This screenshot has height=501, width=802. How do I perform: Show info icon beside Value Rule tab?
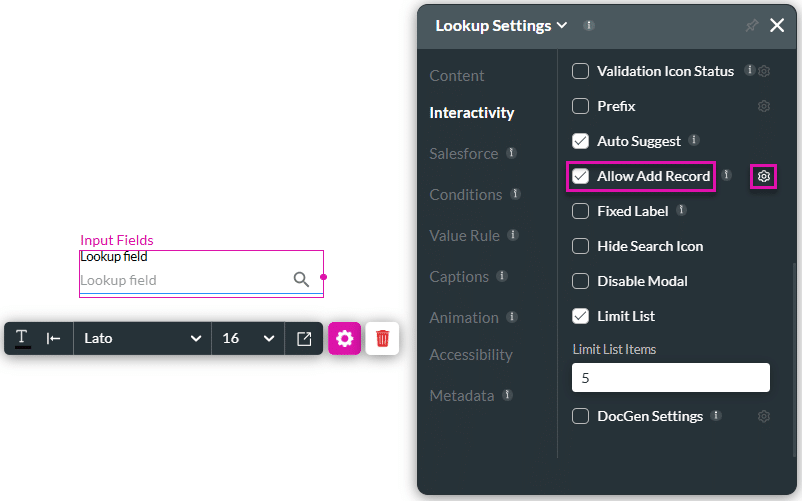coord(513,235)
